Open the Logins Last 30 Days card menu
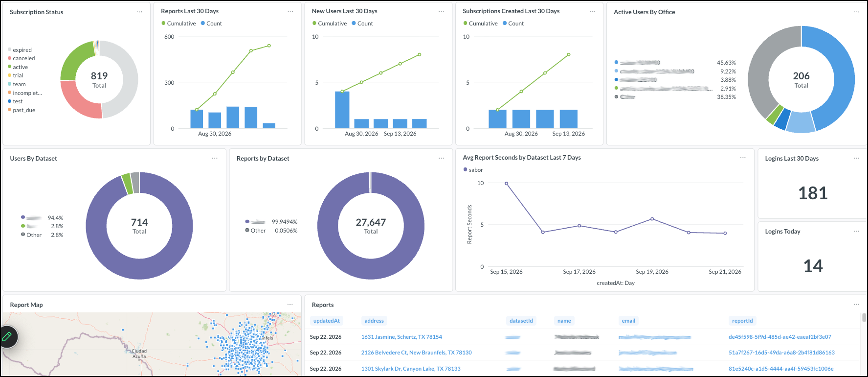 pos(856,158)
